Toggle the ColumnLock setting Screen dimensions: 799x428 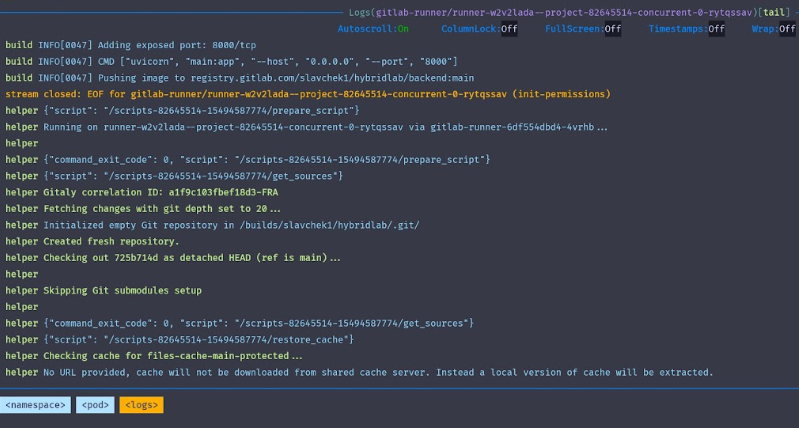[480, 29]
